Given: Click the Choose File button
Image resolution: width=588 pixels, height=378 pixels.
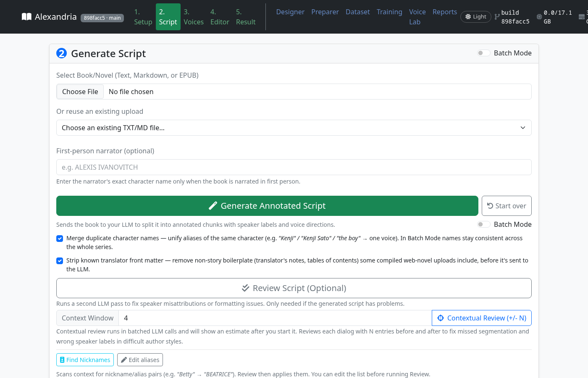Looking at the screenshot, I should (x=80, y=92).
